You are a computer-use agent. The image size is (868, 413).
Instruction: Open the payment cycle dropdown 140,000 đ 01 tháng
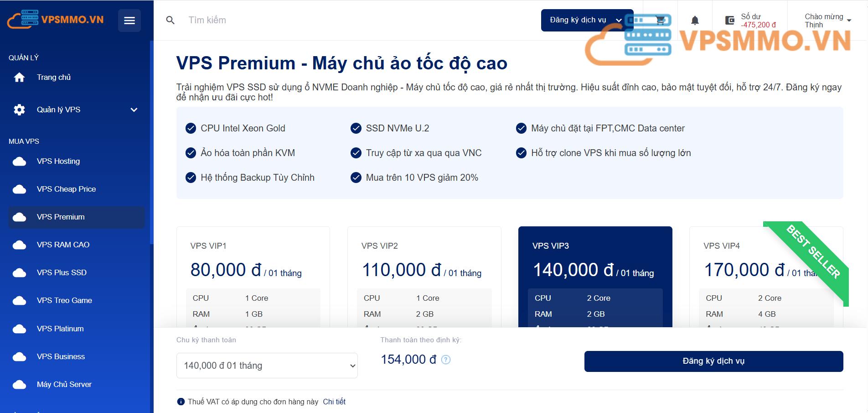tap(267, 366)
